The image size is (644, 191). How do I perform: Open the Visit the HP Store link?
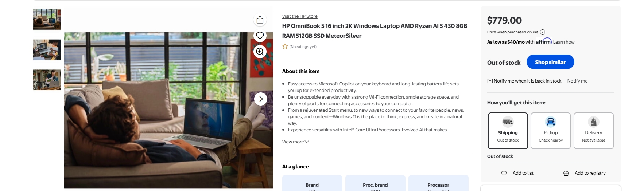[x=300, y=16]
